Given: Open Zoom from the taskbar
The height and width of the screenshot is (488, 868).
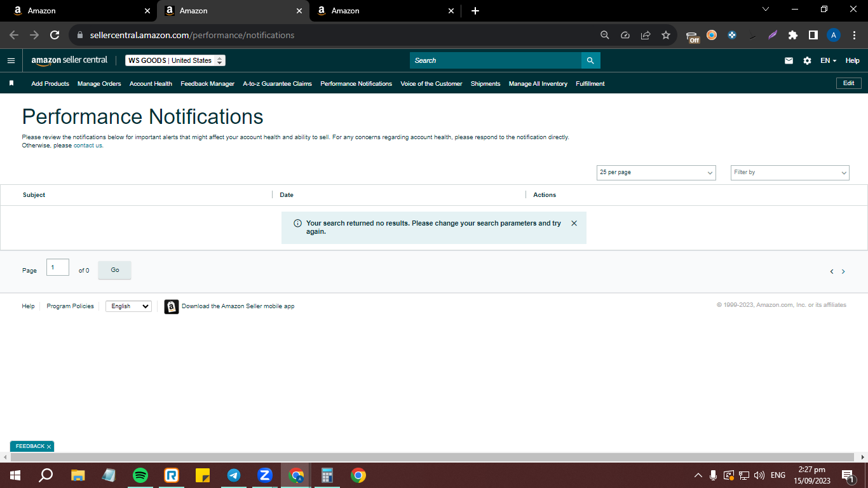Looking at the screenshot, I should [265, 475].
